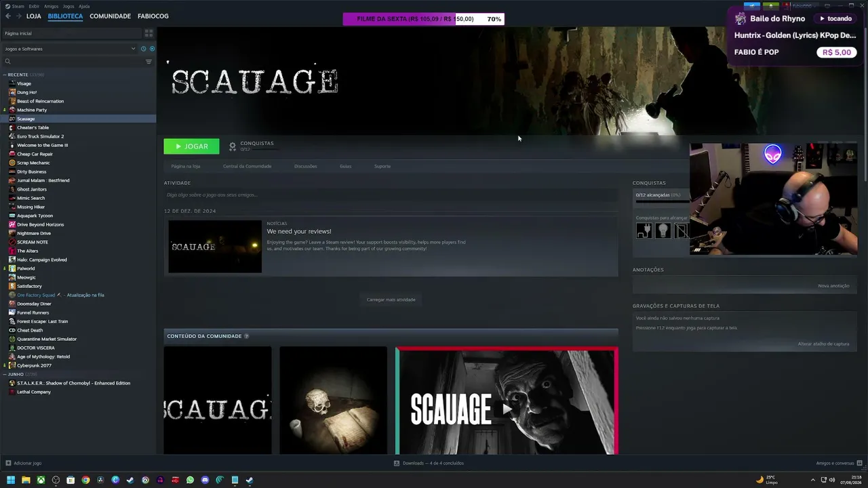Image resolution: width=868 pixels, height=488 pixels.
Task: Select Lethal Company in library
Action: pos(34,392)
